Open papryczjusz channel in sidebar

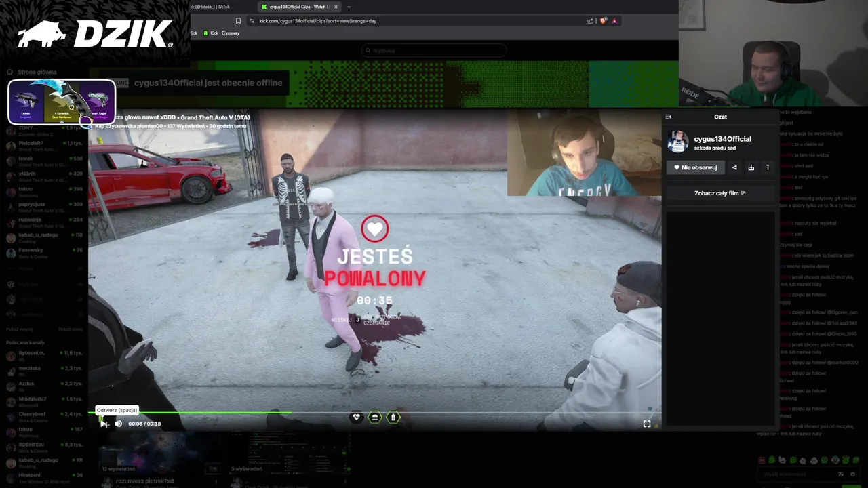pos(45,207)
